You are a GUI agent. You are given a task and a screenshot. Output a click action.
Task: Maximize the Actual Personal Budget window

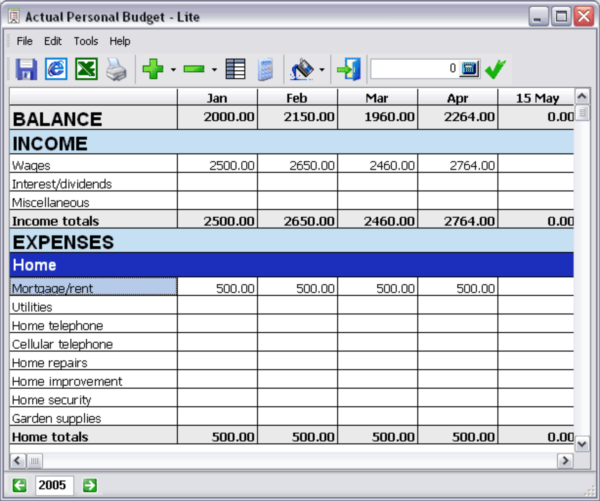coord(561,16)
